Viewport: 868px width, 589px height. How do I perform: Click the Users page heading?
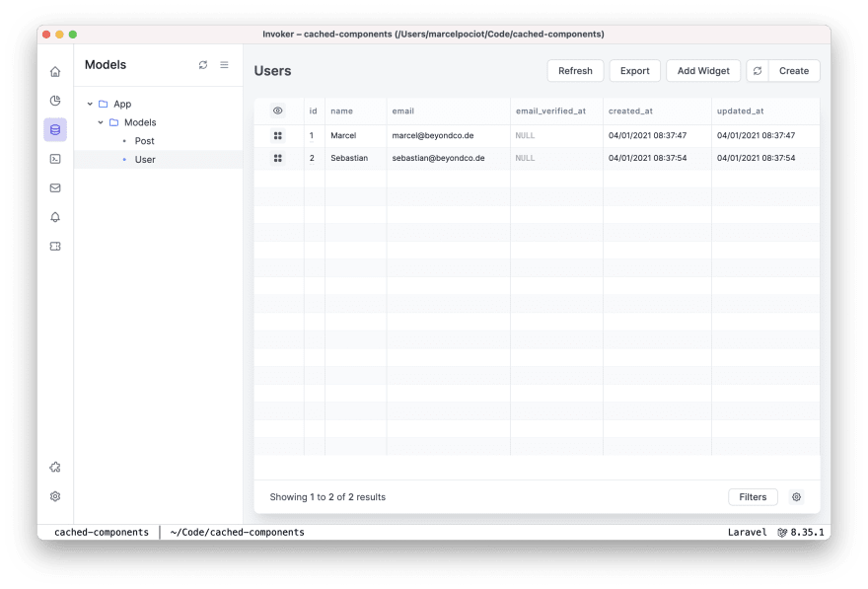pyautogui.click(x=272, y=71)
